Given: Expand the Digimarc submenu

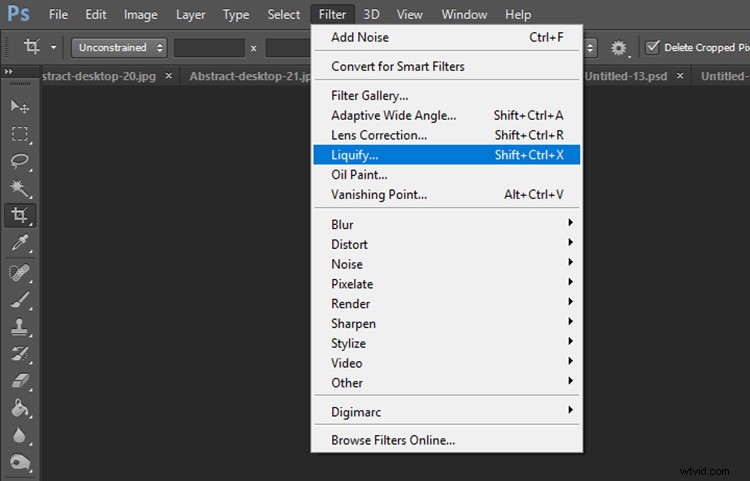Looking at the screenshot, I should point(447,412).
